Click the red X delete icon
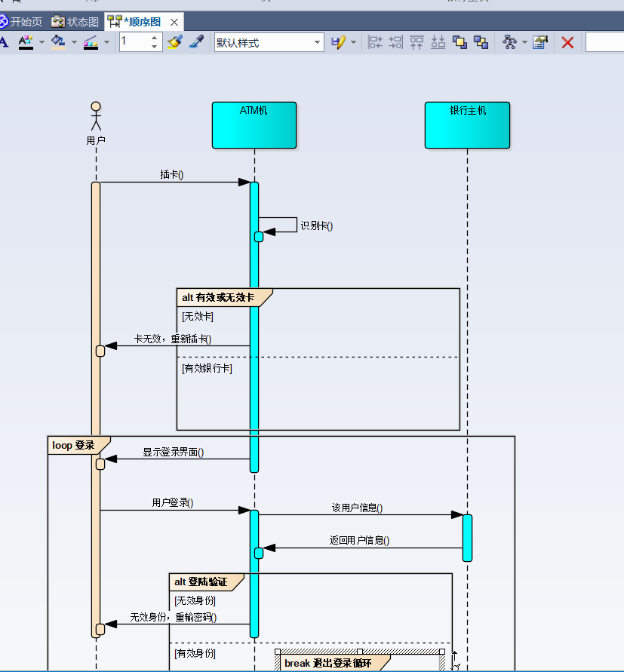 pyautogui.click(x=567, y=42)
